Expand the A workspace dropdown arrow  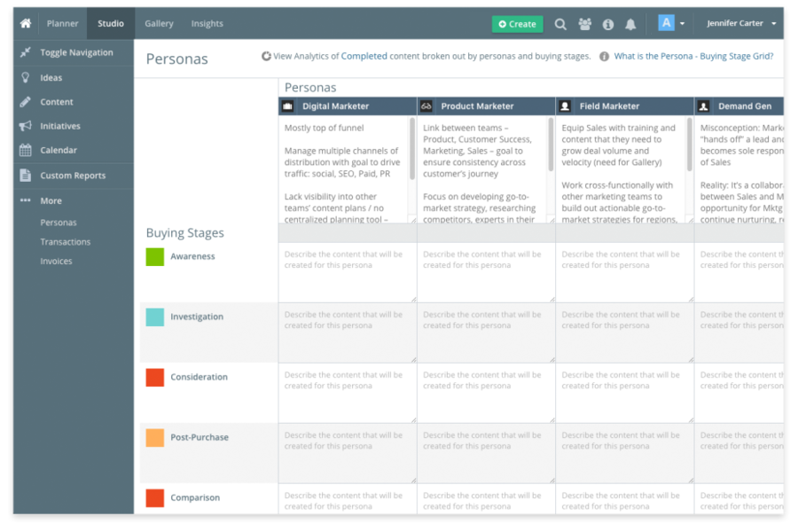pos(683,24)
